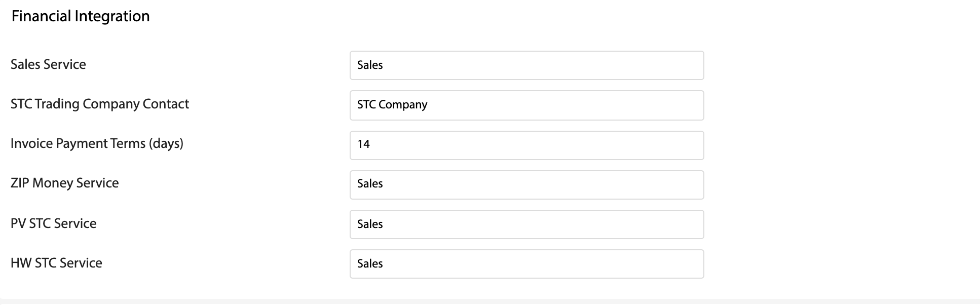Click the Sales Service label
Screen dimensions: 980x305
[48, 64]
